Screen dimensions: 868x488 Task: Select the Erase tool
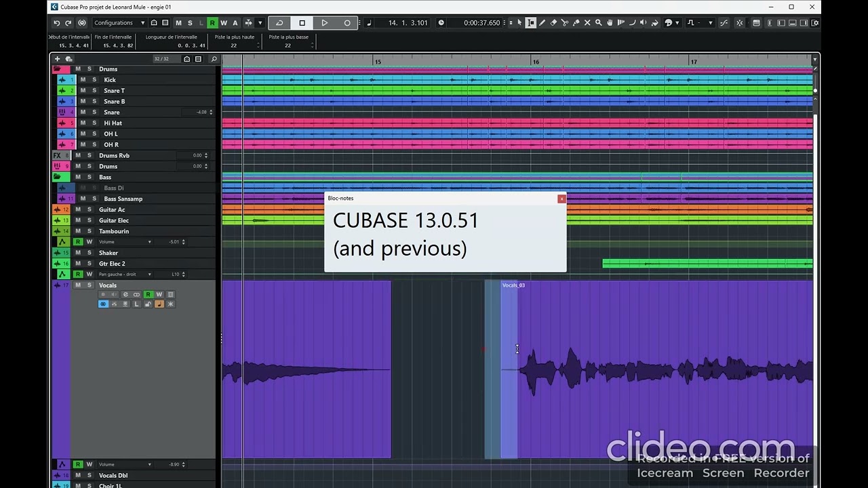pyautogui.click(x=553, y=22)
